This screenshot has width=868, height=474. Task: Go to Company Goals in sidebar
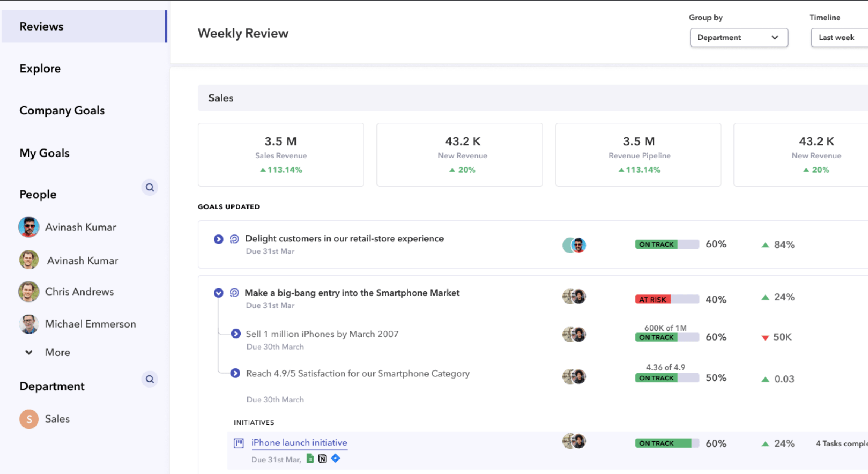point(62,110)
